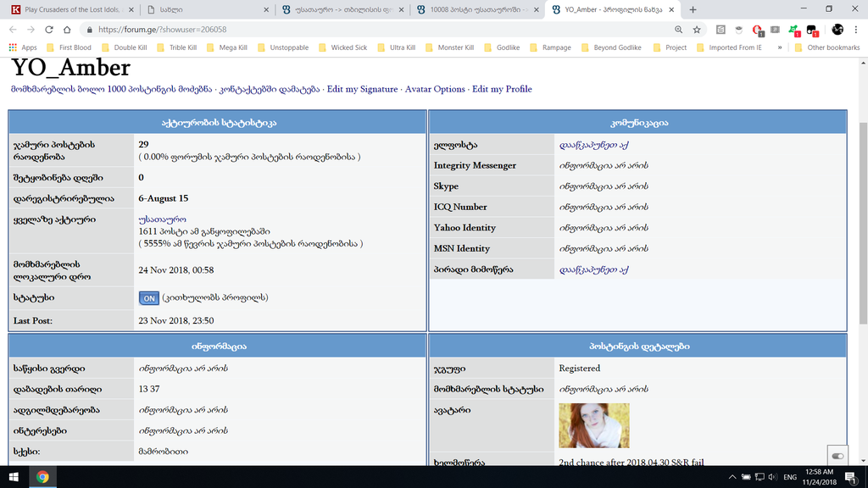Open the Edit my Signature link
Image resolution: width=868 pixels, height=488 pixels.
point(361,88)
